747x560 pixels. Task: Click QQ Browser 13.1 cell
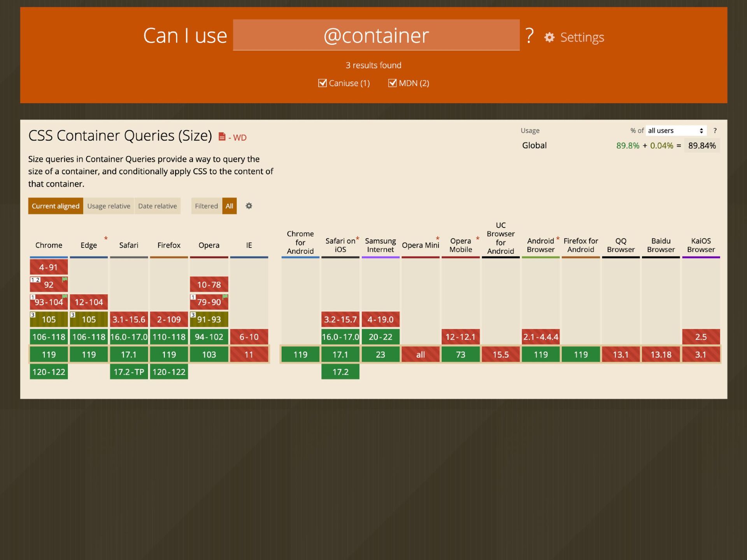pos(621,354)
